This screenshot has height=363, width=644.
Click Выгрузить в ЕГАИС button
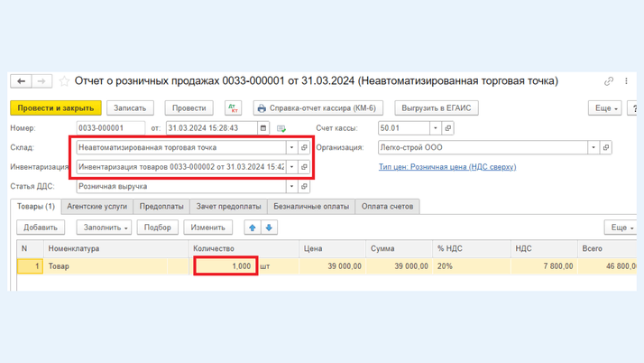pyautogui.click(x=437, y=108)
